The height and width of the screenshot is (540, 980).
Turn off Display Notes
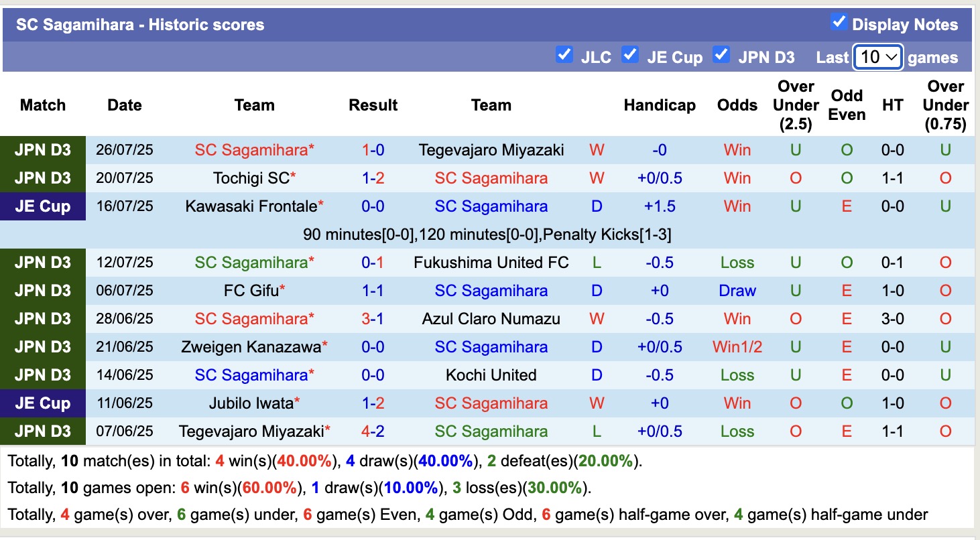(x=839, y=21)
